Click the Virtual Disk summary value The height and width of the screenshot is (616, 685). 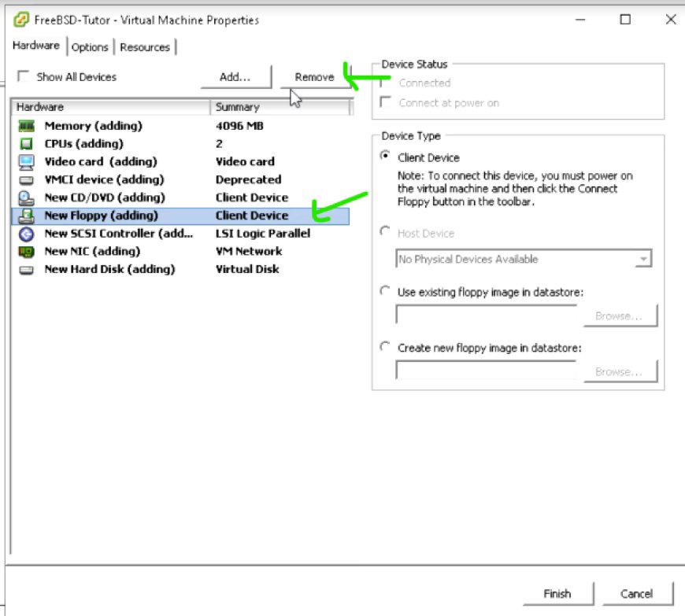[x=247, y=270]
